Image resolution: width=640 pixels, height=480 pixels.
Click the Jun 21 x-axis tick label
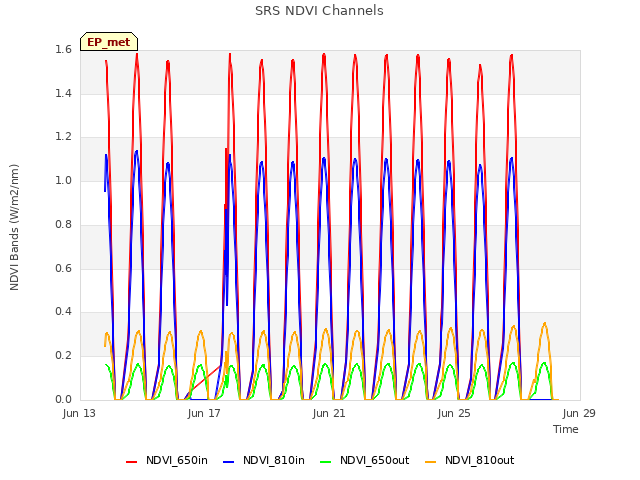329,413
